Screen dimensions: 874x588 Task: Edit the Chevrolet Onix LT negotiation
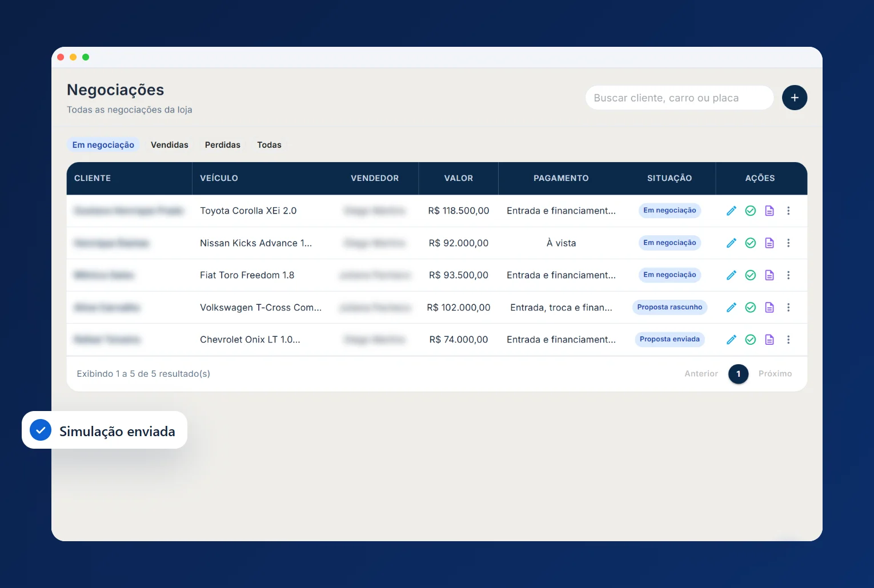point(731,340)
